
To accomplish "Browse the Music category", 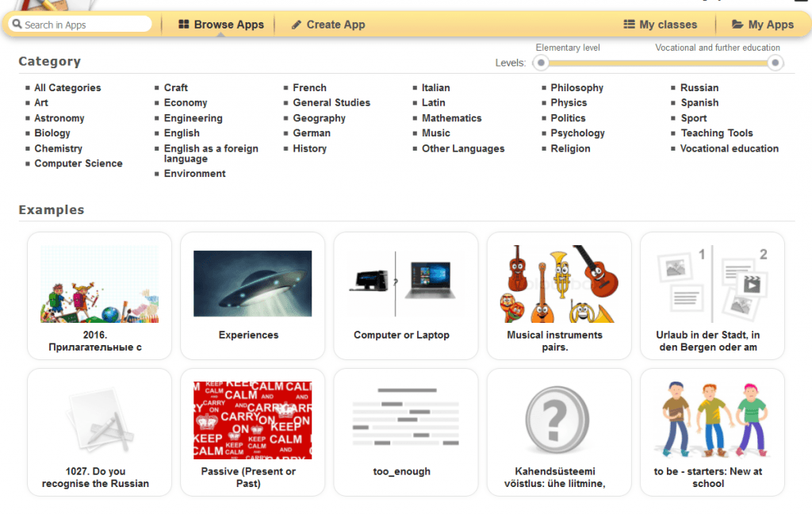I will (x=436, y=133).
